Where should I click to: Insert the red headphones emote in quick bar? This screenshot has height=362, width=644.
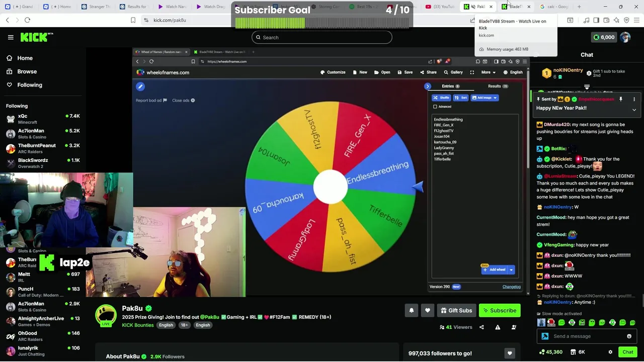(551, 322)
